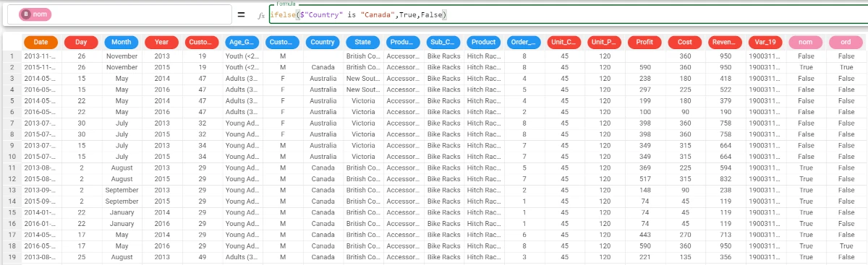Click inside the ifelse formula input box
Screen dimensions: 868x265
(568, 14)
